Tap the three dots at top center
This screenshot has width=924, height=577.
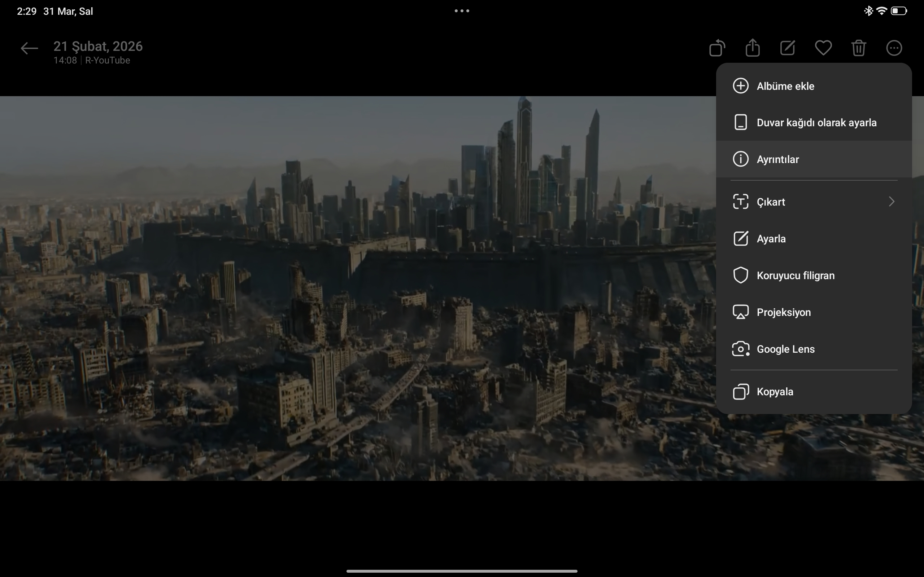pyautogui.click(x=462, y=11)
